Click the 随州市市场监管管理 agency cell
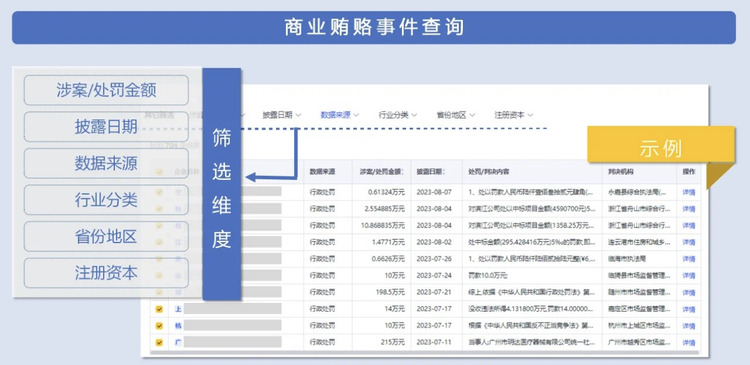 coord(639,292)
